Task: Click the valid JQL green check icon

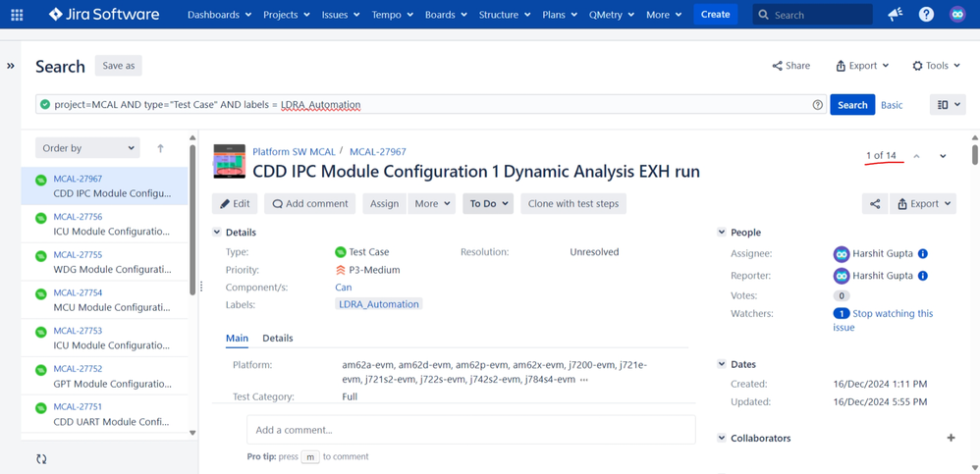Action: pyautogui.click(x=45, y=105)
